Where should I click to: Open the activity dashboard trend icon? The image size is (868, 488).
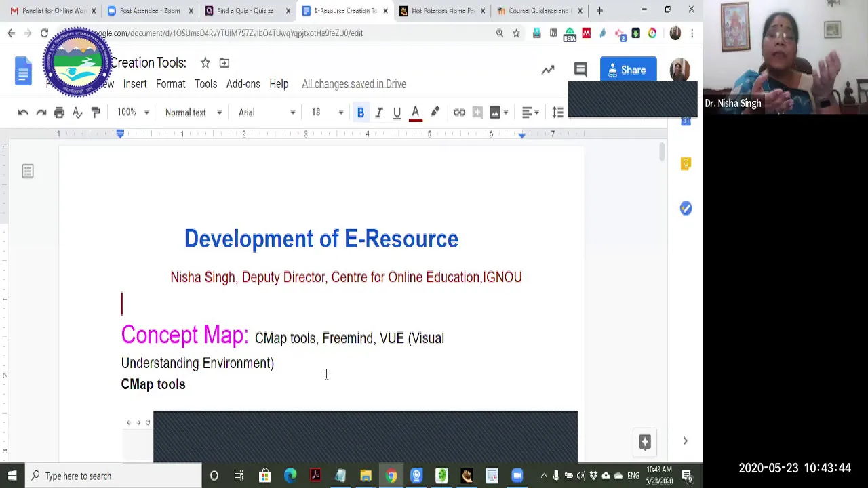coord(548,70)
